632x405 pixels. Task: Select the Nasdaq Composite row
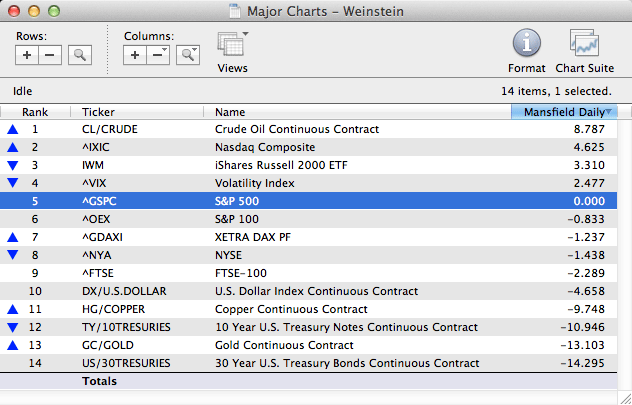[300, 147]
